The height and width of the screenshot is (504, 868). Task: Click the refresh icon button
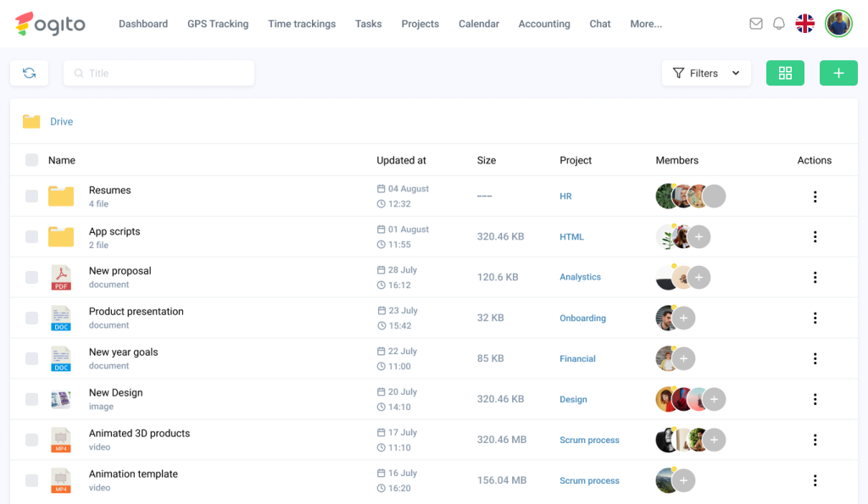coord(29,73)
